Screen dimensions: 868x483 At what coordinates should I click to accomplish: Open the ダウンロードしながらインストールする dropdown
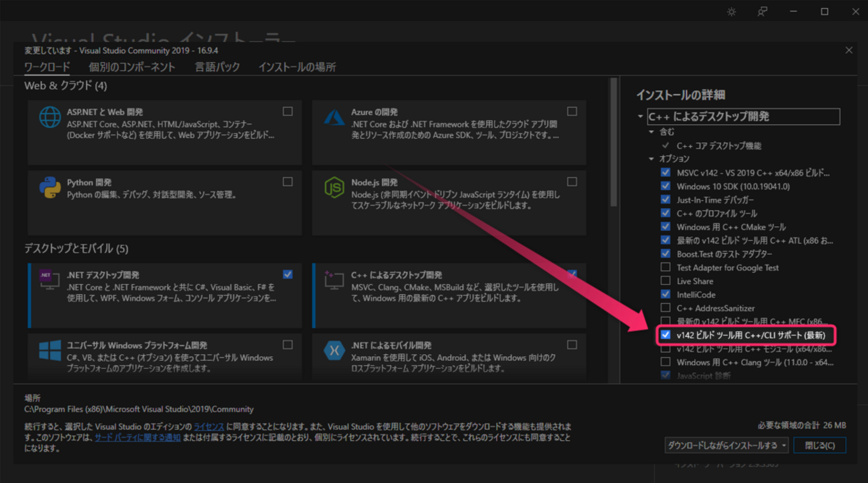[x=727, y=445]
